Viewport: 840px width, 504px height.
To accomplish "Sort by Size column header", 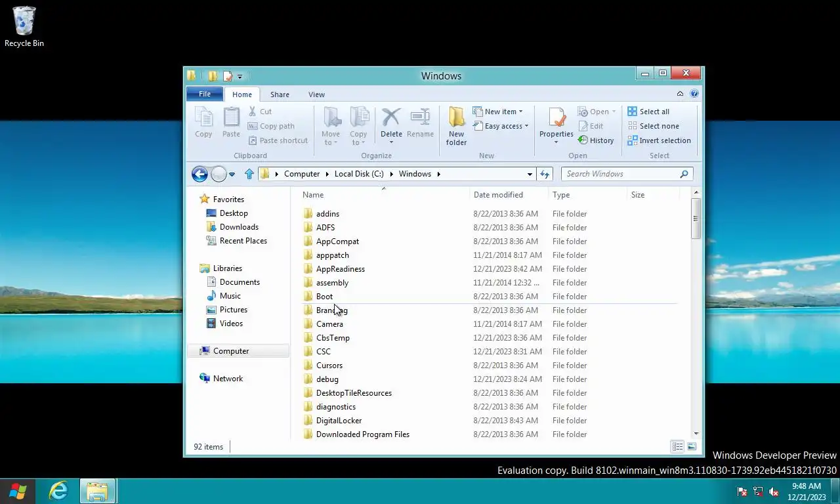I will (652, 195).
